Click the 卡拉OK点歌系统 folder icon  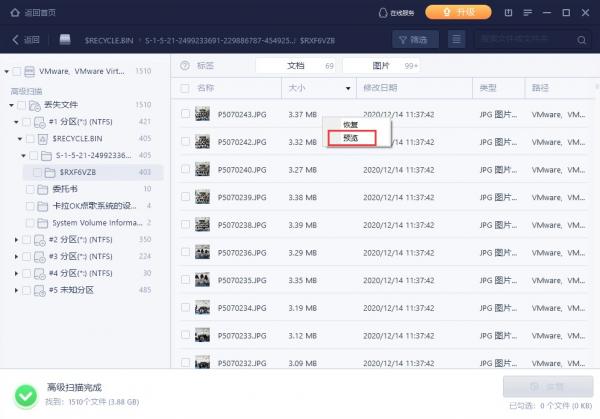(x=42, y=206)
